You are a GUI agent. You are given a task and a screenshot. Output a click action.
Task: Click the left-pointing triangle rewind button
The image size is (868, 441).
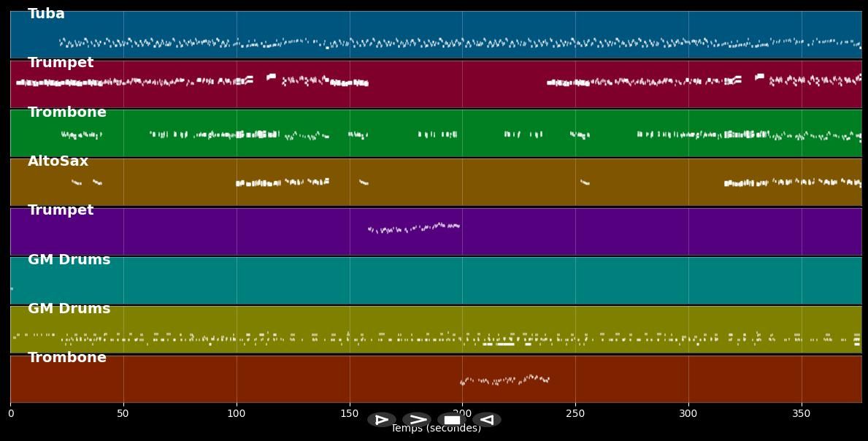point(487,420)
